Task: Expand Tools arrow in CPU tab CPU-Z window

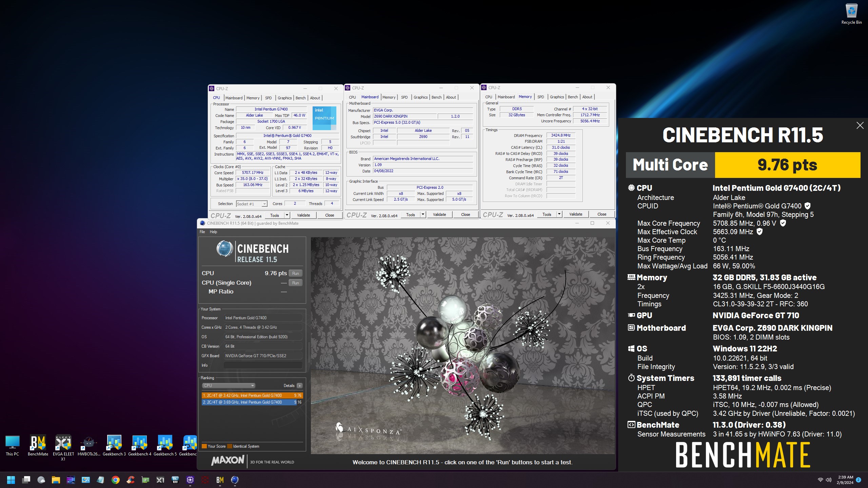Action: [x=287, y=215]
